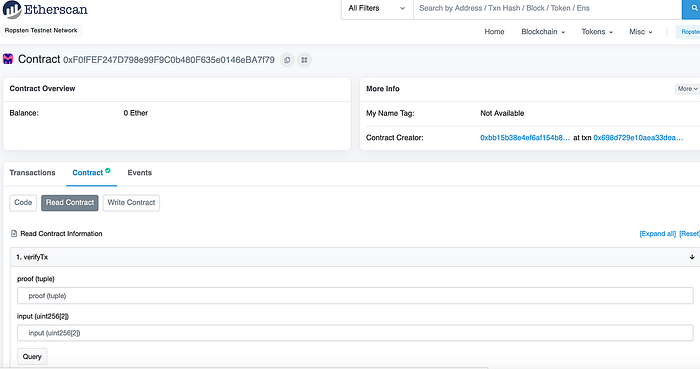700x369 pixels.
Task: Collapse verifyTx with the arrow icon
Action: [x=692, y=257]
